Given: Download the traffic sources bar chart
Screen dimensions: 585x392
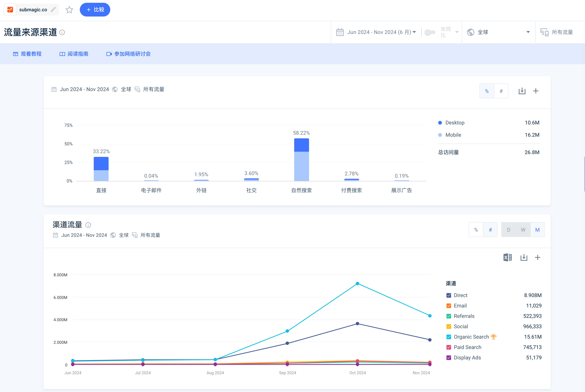Looking at the screenshot, I should 522,91.
